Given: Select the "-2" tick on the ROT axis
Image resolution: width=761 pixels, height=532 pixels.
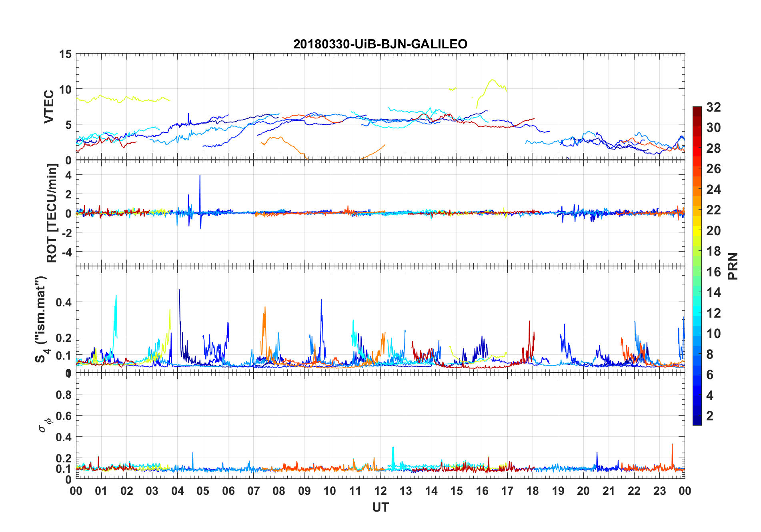Looking at the screenshot, I should click(66, 233).
